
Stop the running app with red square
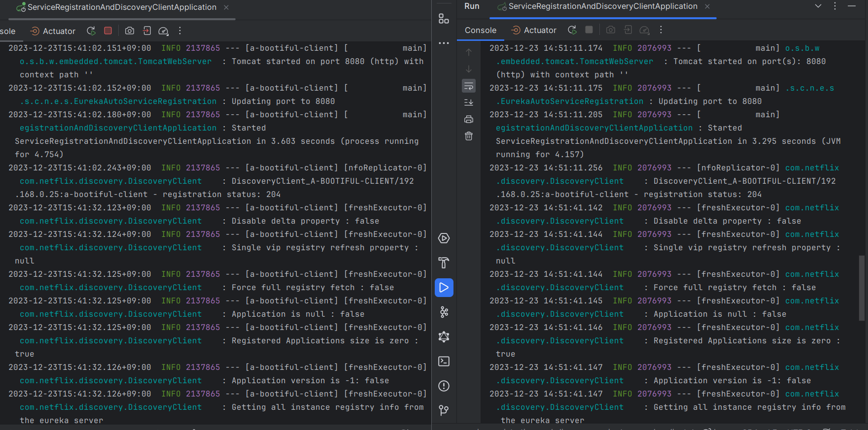point(108,31)
